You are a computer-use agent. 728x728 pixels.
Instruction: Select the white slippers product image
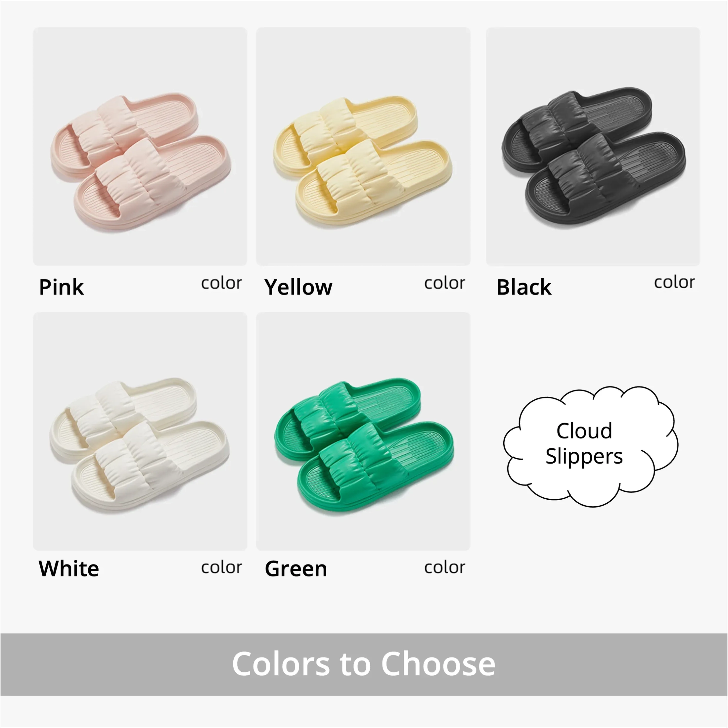pyautogui.click(x=140, y=431)
